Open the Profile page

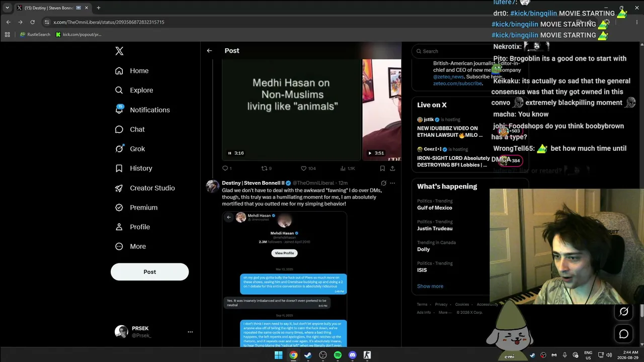tap(132, 227)
